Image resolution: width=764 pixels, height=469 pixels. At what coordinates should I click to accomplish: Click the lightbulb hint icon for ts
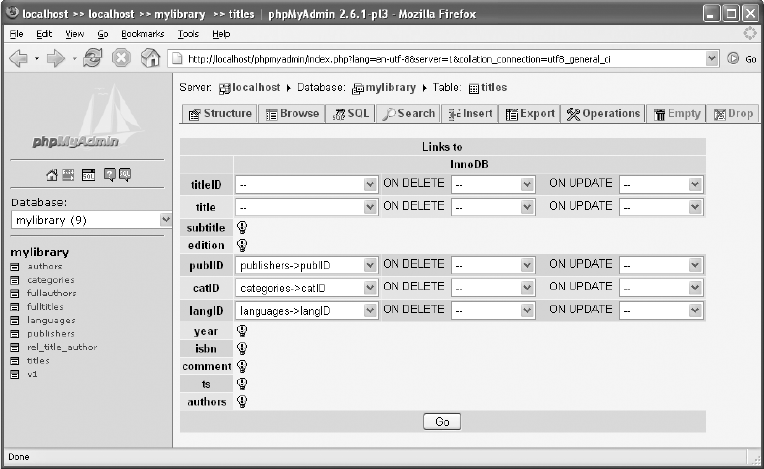coord(242,384)
